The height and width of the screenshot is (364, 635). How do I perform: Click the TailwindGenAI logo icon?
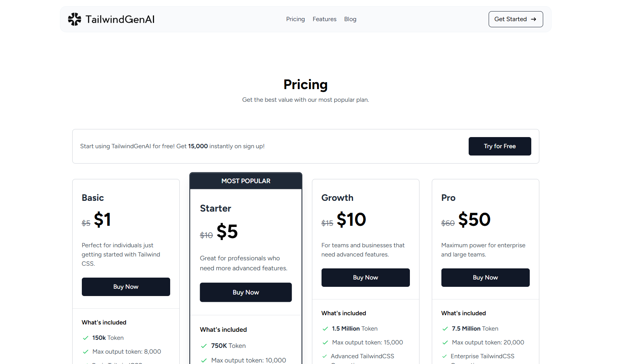coord(75,19)
